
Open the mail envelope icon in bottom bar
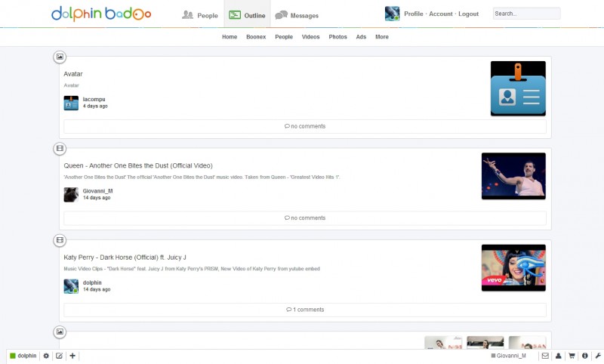545,356
